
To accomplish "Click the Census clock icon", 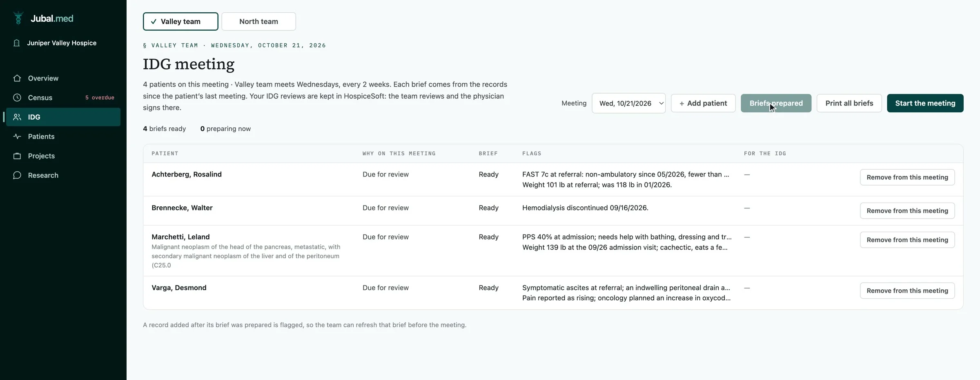I will [x=17, y=98].
